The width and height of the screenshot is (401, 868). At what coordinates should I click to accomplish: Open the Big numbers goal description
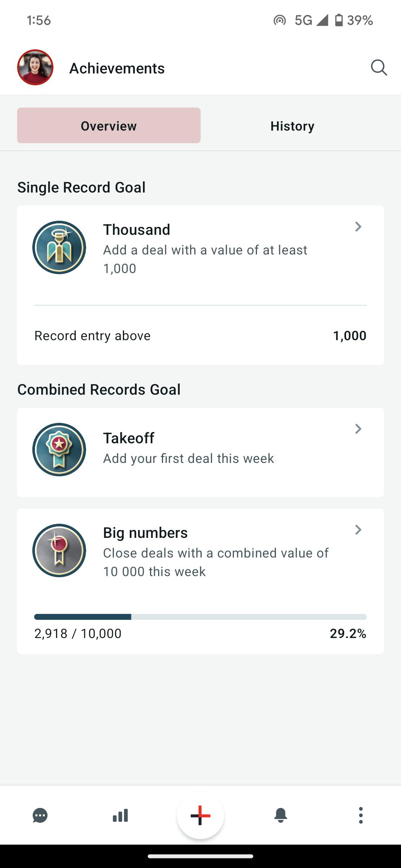tap(216, 562)
